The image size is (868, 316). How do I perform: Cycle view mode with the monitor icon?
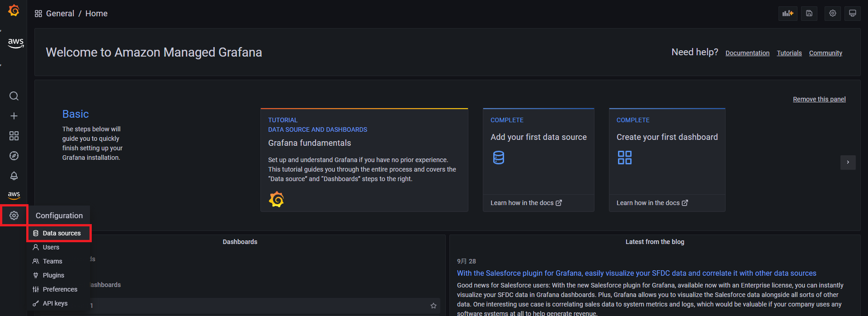coord(853,14)
